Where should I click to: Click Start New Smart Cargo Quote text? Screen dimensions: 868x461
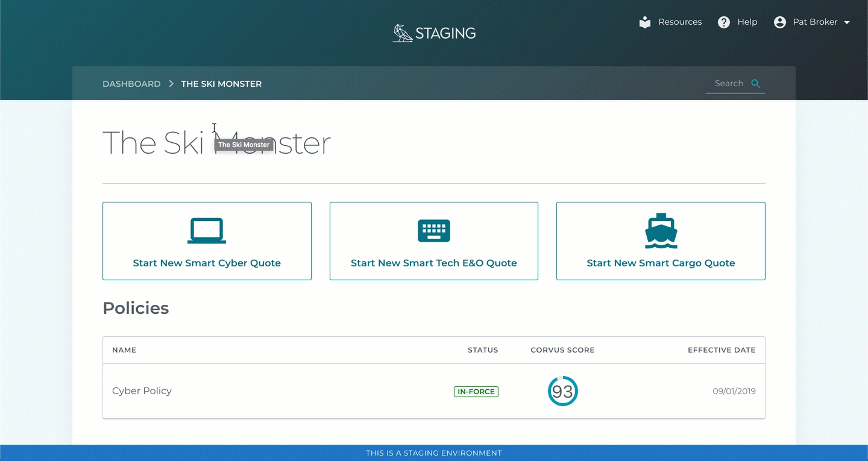tap(661, 263)
